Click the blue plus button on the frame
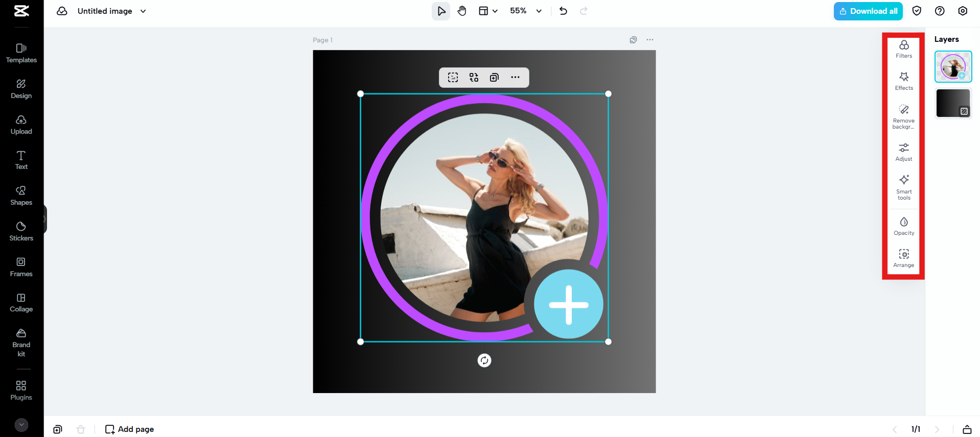 [569, 304]
